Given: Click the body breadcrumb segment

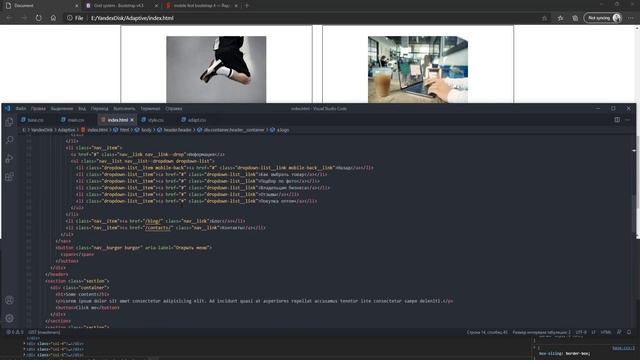Looking at the screenshot, I should [x=146, y=130].
